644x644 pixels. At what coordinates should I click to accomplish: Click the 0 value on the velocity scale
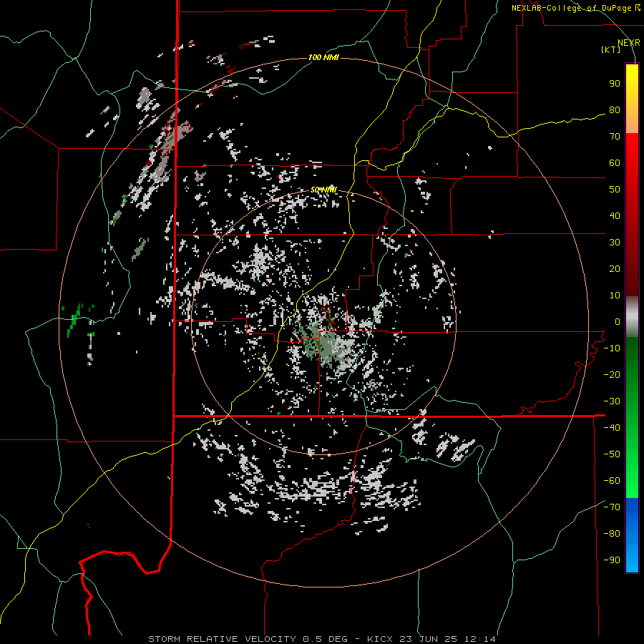pos(618,322)
